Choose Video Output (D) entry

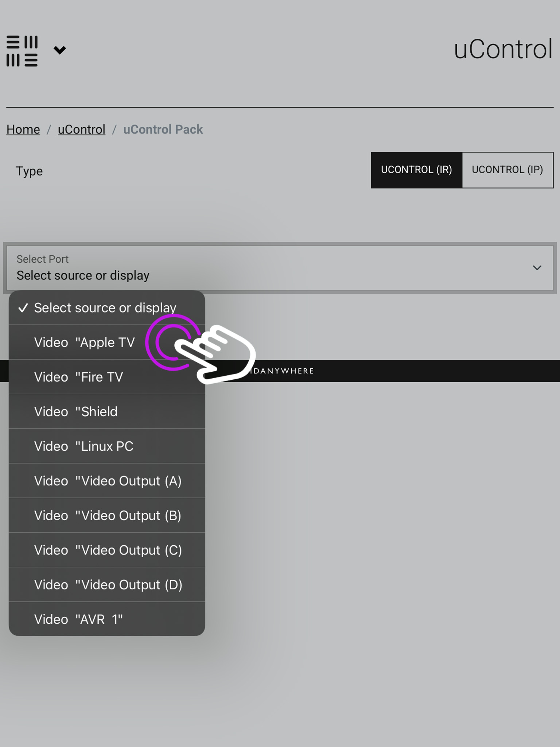click(107, 585)
